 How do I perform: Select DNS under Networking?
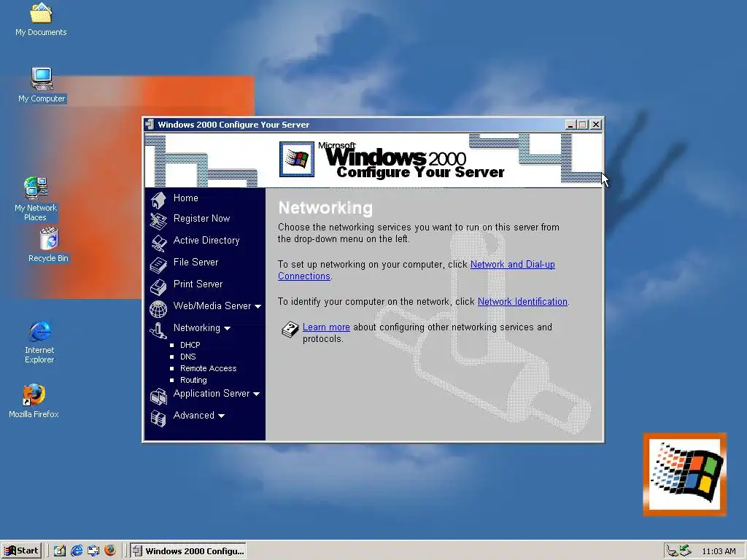(187, 357)
